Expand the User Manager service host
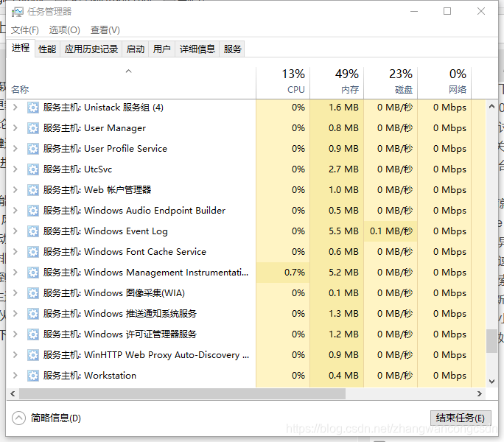This screenshot has height=442, width=504. (15, 128)
